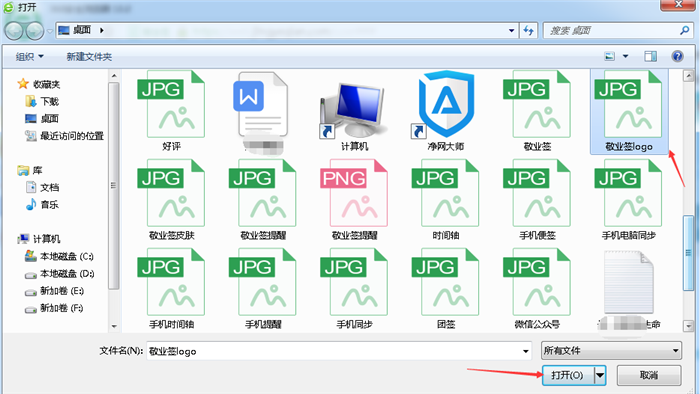Viewport: 700px width, 394px height.
Task: Click the 取消 button
Action: pos(649,375)
